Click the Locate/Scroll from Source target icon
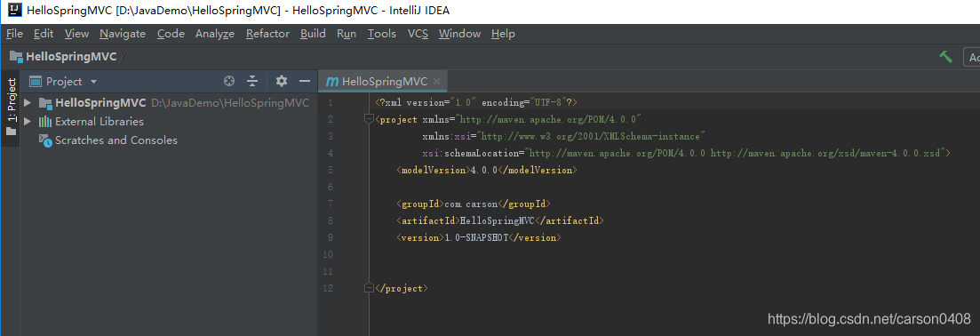This screenshot has width=980, height=336. tap(229, 81)
